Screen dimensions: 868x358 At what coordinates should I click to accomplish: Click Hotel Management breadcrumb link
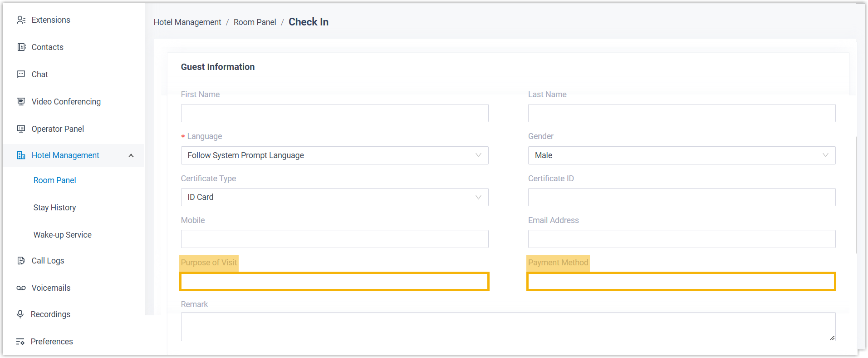(x=187, y=22)
